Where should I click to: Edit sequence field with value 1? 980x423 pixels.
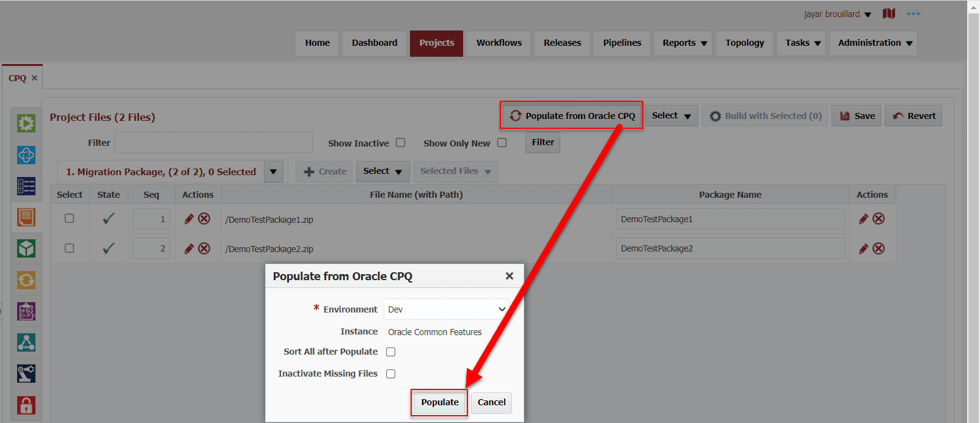point(152,219)
